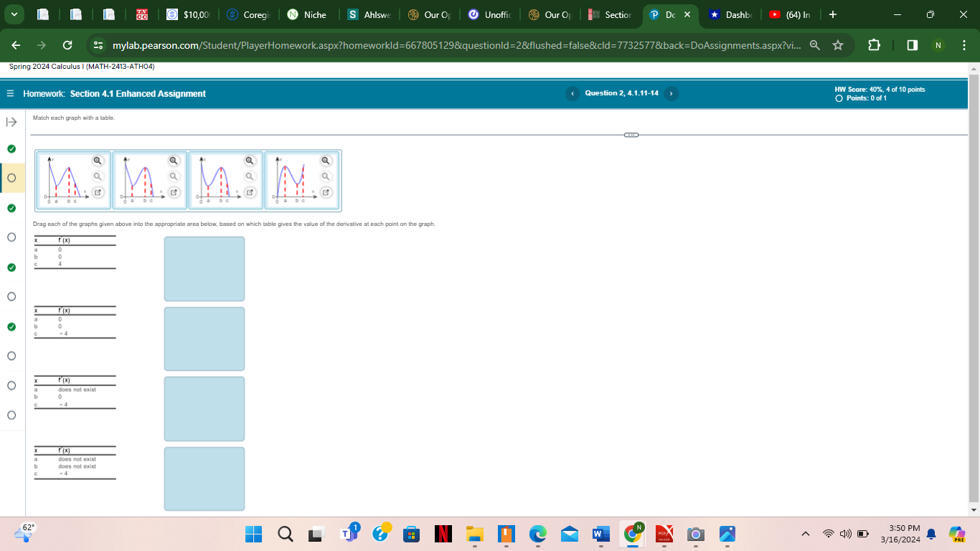Select the eighth unanswered question marker
980x551 pixels.
(x=11, y=356)
